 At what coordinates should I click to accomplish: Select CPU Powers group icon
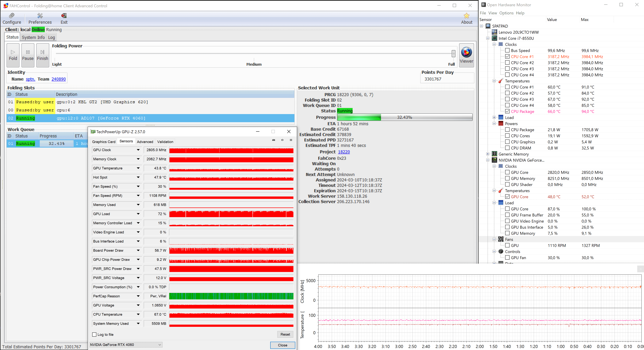click(501, 124)
